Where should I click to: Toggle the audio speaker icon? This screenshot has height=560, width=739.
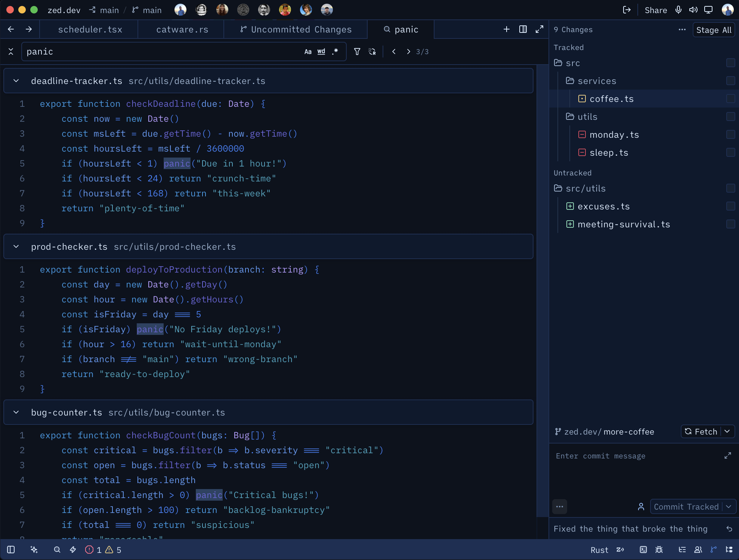[x=693, y=10]
